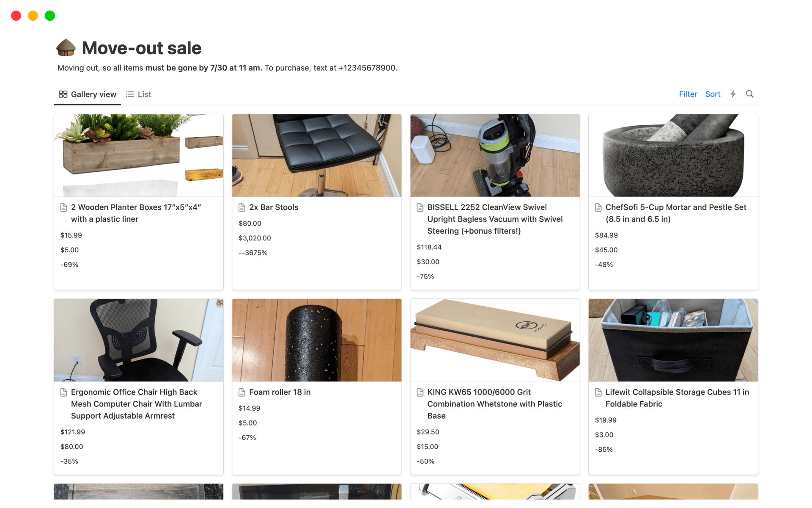This screenshot has width=812, height=508.
Task: Click page icon beside Lifewit Storage Cubes
Action: (x=598, y=392)
